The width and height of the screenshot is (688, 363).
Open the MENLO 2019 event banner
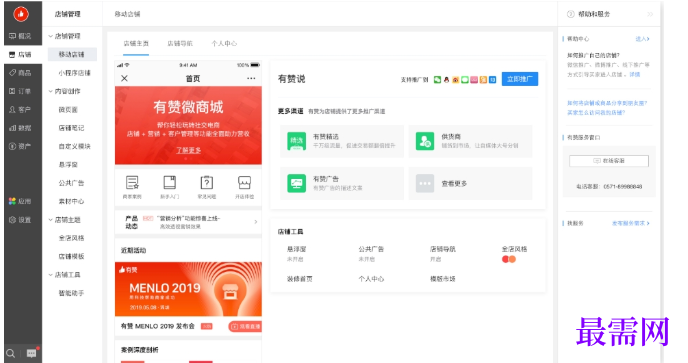point(188,289)
